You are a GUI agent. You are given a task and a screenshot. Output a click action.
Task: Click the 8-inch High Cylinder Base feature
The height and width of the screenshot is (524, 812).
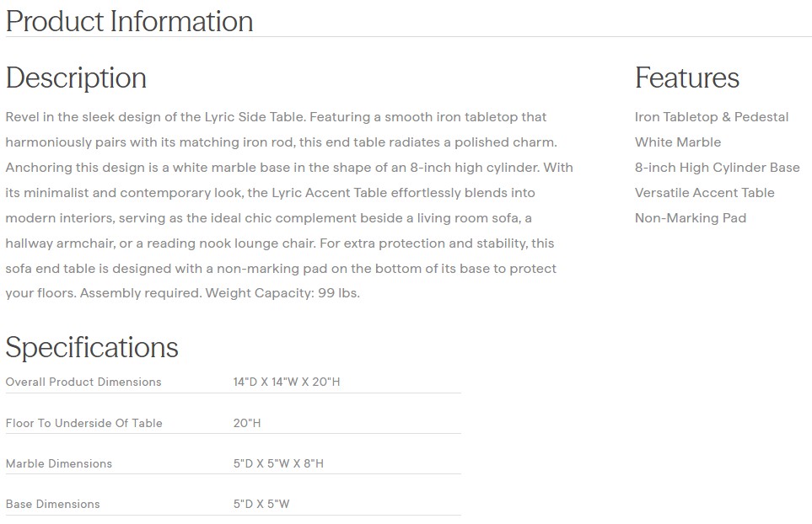click(x=717, y=168)
